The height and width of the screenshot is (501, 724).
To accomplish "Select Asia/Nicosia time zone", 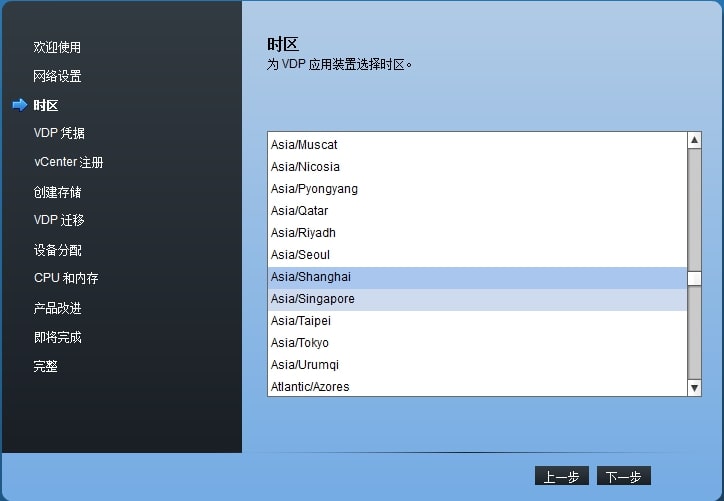I will click(477, 167).
